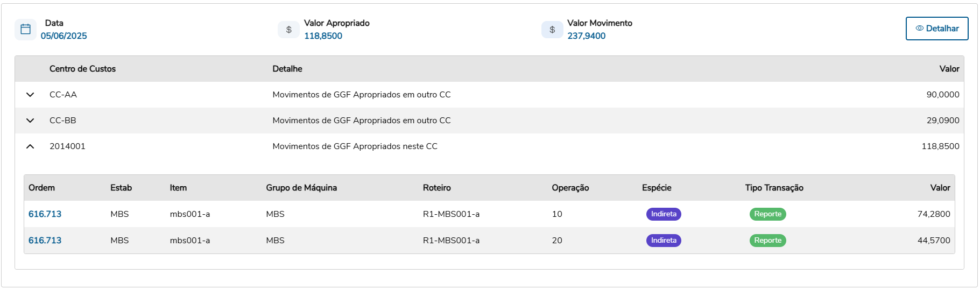Click the Grupo de Máquina column header
Screen dimensions: 980x289
tap(301, 188)
